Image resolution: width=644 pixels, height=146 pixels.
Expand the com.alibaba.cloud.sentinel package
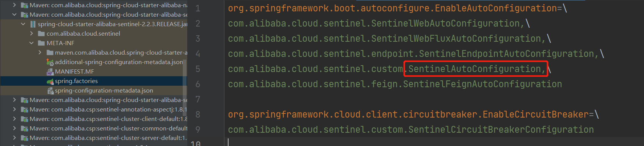click(x=31, y=34)
